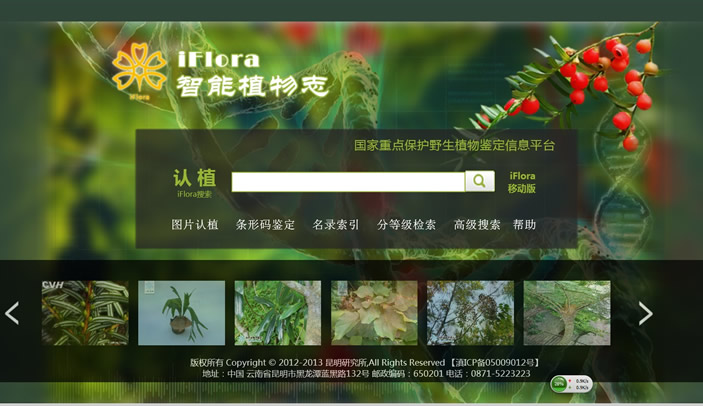Show next plant thumbnails with right arrow
Screen dimensions: 703x406
[x=645, y=313]
